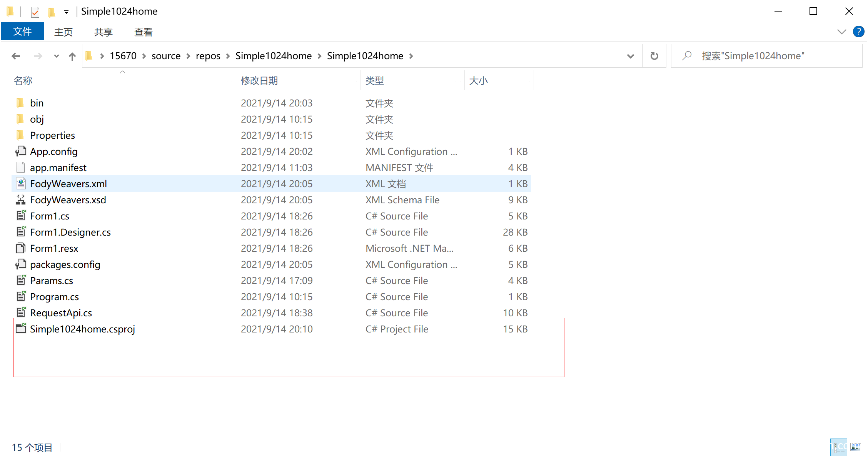Refresh the current folder view
The image size is (868, 457).
(x=654, y=56)
